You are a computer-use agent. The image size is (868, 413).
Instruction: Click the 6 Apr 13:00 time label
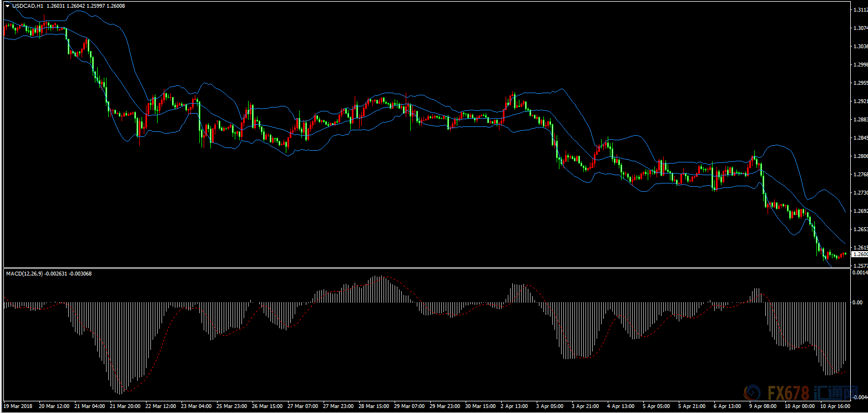click(728, 406)
